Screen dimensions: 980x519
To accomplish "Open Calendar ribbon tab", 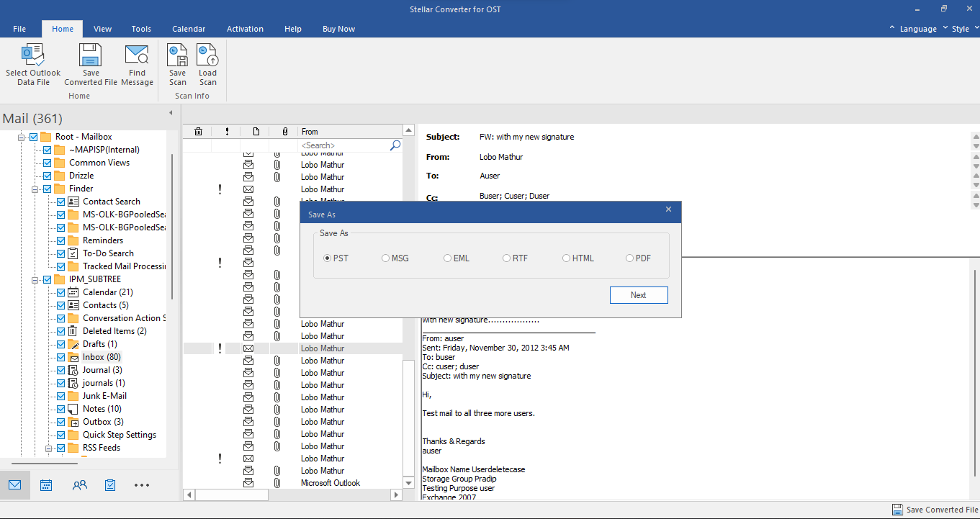I will [189, 29].
